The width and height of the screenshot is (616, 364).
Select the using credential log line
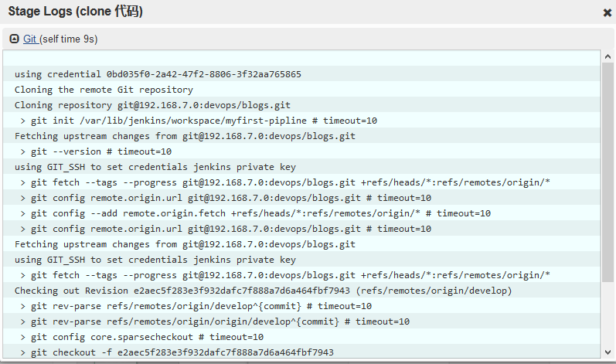tap(158, 74)
